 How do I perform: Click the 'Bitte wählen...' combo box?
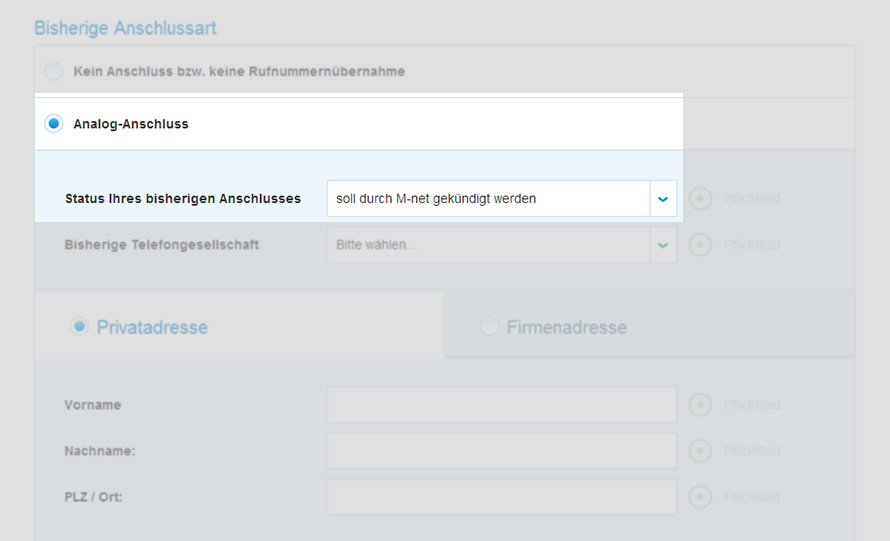(x=488, y=244)
